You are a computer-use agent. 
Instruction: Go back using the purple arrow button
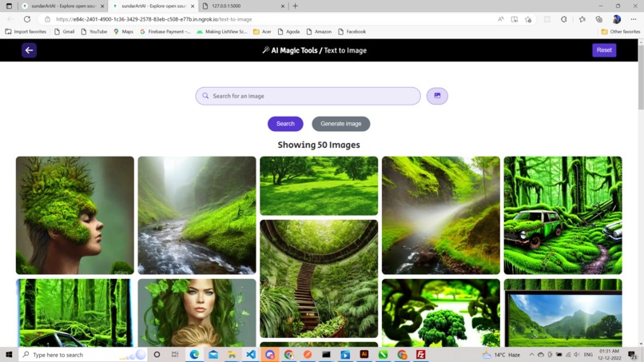29,50
